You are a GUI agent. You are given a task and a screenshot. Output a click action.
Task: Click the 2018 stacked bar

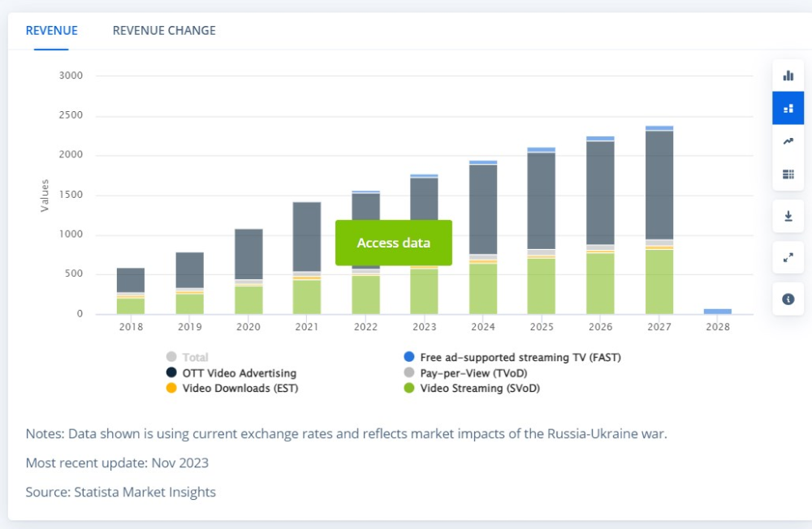click(x=131, y=280)
